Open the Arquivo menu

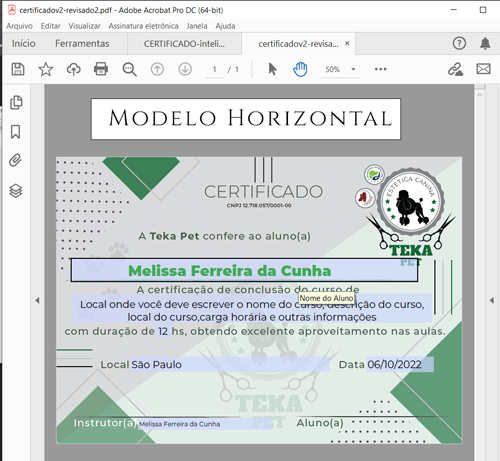click(20, 26)
